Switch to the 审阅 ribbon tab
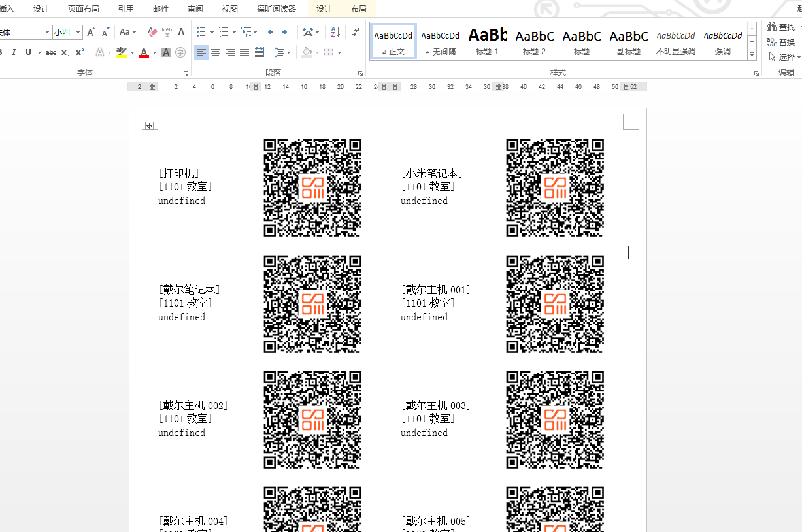Screen dimensions: 802x532 pos(195,8)
